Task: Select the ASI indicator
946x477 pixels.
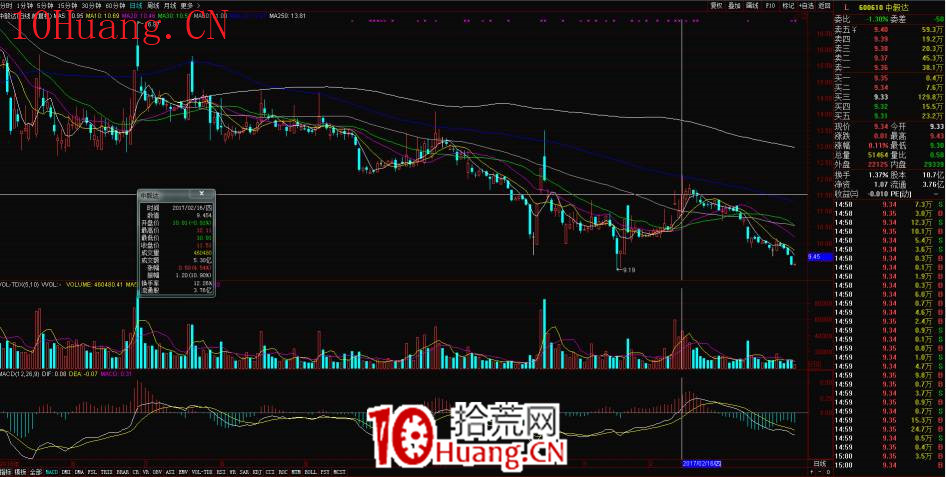Action: tap(170, 471)
